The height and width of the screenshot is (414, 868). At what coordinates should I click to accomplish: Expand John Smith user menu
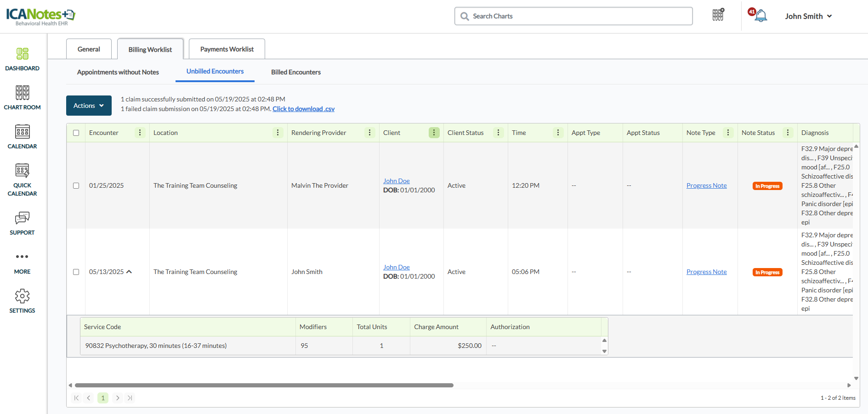click(x=808, y=16)
